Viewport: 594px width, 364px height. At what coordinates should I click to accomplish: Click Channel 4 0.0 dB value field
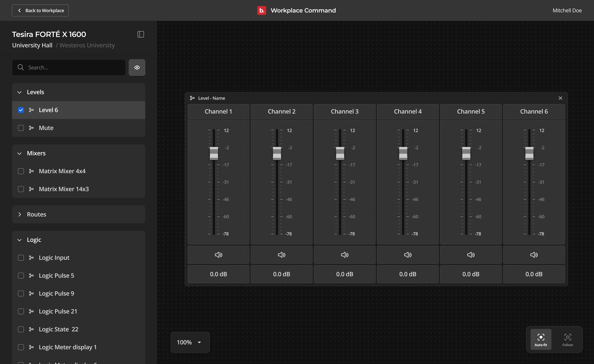[408, 274]
